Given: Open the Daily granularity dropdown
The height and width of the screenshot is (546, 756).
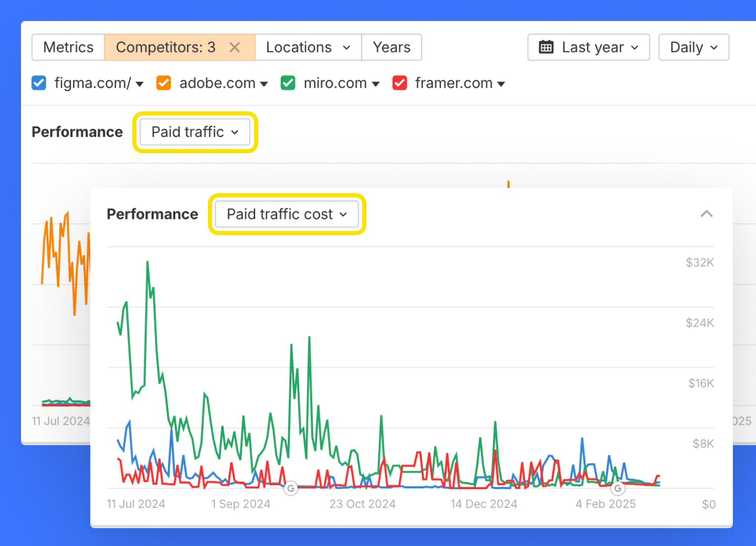Looking at the screenshot, I should point(694,47).
